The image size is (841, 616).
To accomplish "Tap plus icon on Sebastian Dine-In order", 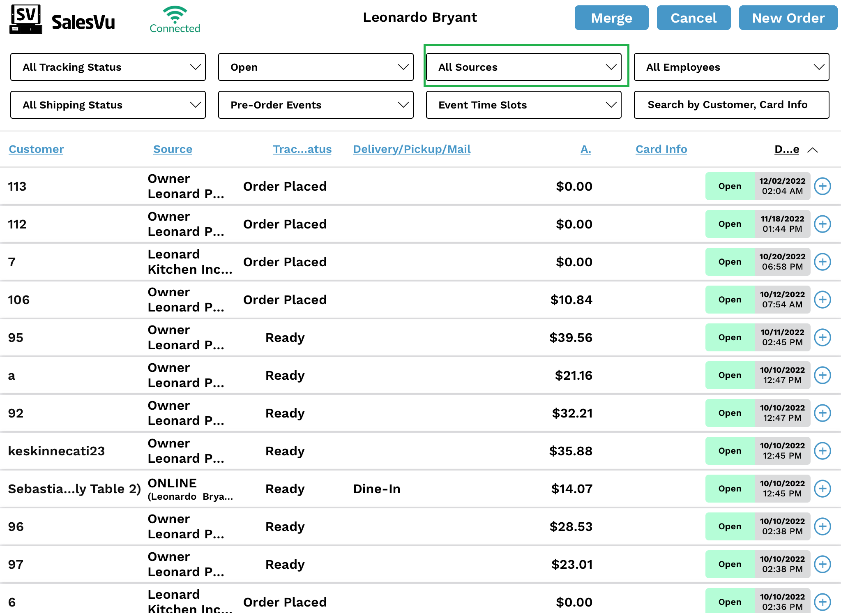I will 823,489.
